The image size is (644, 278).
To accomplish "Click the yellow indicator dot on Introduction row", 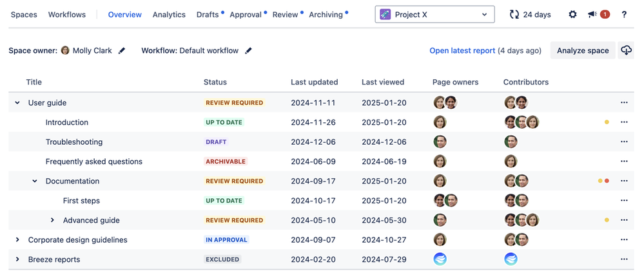I will pos(607,122).
